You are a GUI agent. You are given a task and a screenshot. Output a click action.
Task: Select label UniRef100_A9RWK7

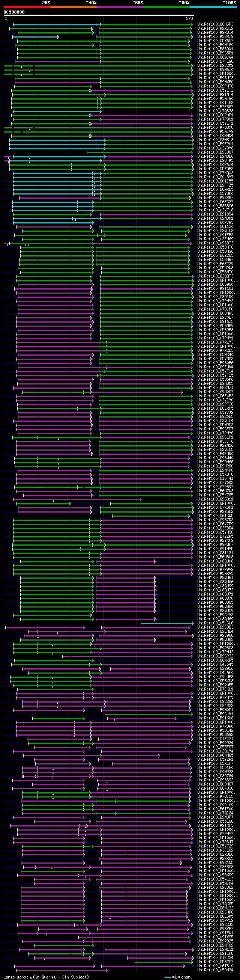[215, 544]
